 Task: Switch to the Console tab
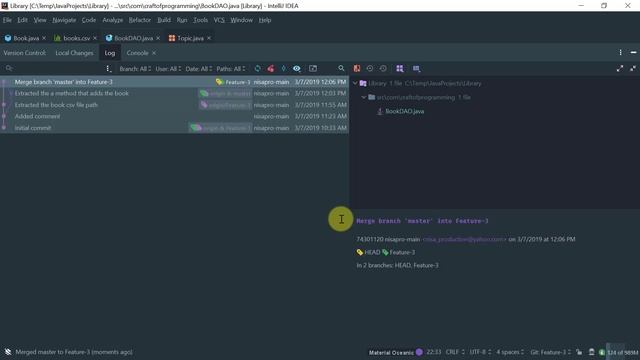pos(137,53)
